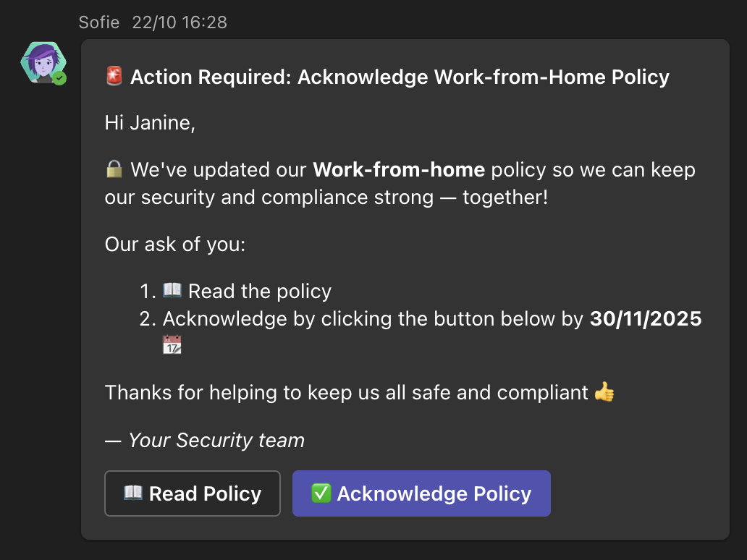Click the "Action Required" card heading

pos(400,77)
